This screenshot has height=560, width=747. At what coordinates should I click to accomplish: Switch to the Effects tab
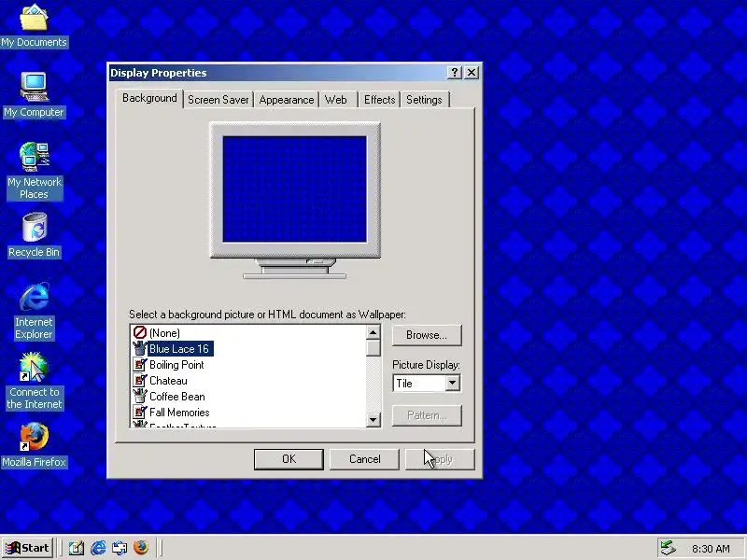coord(380,100)
